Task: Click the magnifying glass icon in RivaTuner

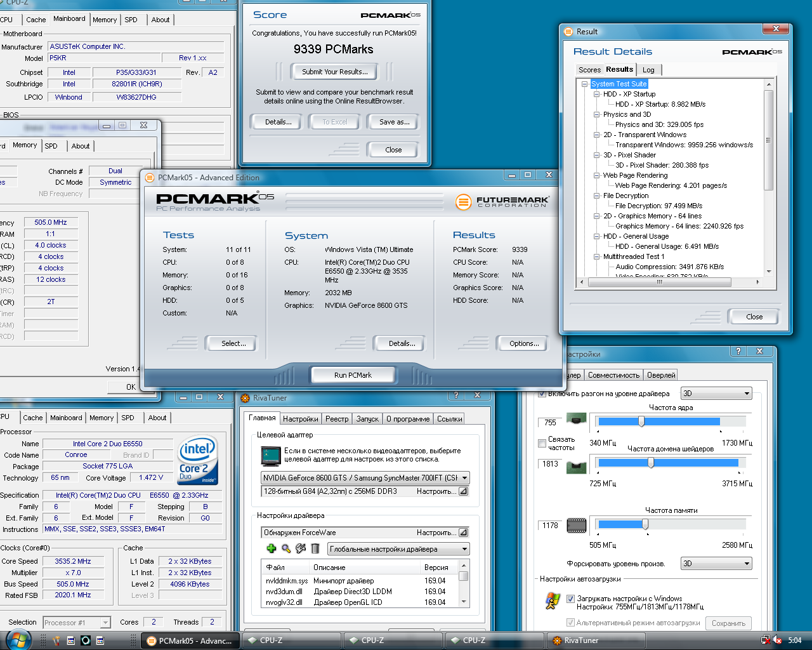Action: click(x=286, y=548)
